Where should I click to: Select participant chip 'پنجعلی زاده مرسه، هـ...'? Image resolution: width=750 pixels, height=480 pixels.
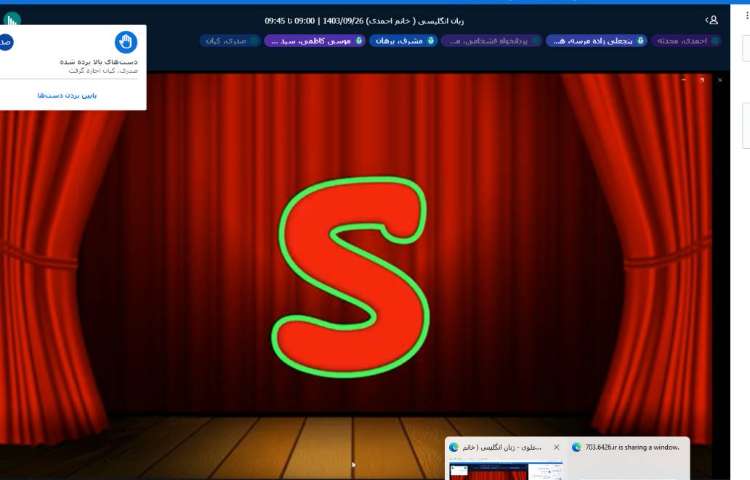[596, 41]
